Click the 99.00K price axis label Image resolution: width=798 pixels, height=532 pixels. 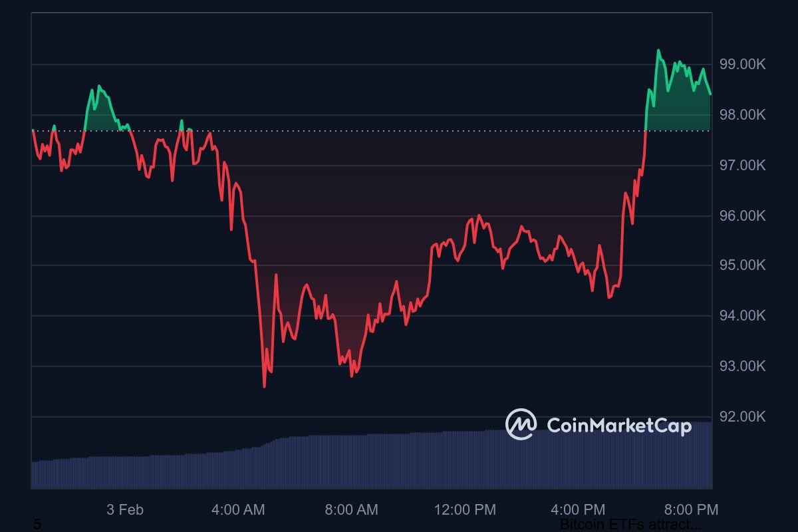pyautogui.click(x=742, y=65)
